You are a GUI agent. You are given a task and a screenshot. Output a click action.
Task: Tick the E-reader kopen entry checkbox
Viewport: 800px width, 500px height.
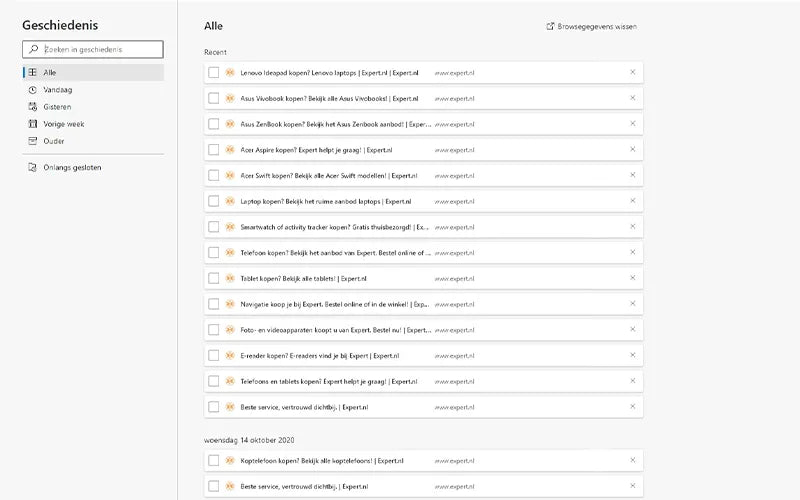pos(214,356)
